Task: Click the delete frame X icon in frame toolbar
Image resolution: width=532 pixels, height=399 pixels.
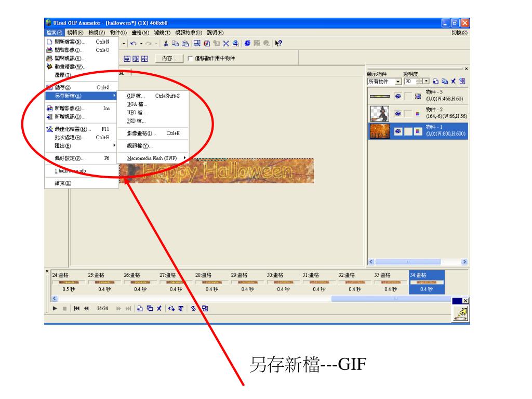Action: (159, 309)
